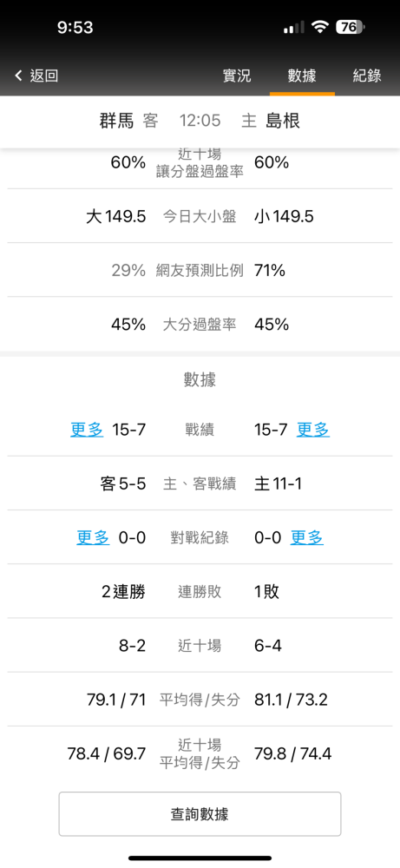Tap the battery indicator in status bar

tap(351, 27)
